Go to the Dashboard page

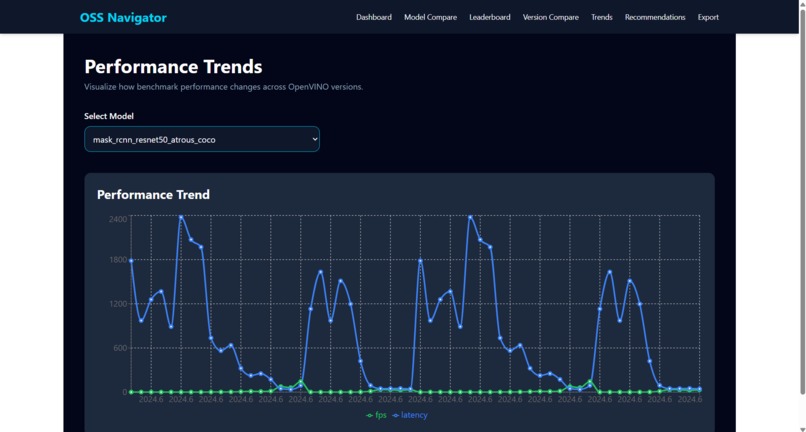tap(374, 17)
